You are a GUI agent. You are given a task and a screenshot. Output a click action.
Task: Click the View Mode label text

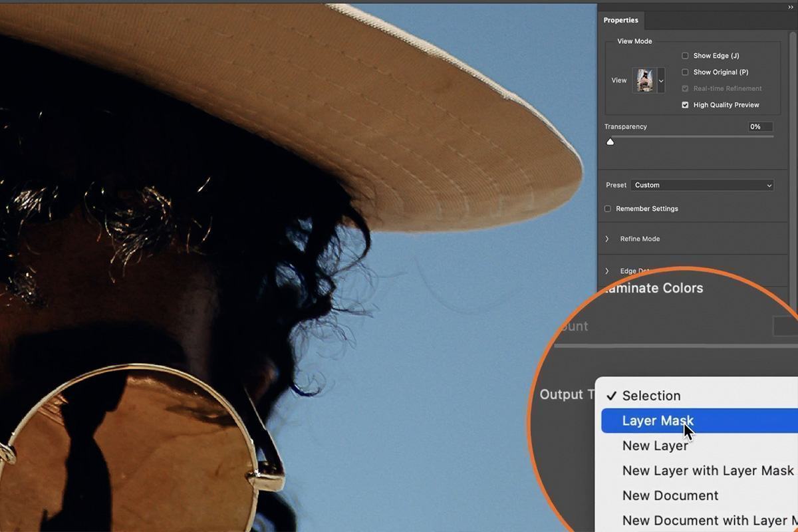point(634,41)
